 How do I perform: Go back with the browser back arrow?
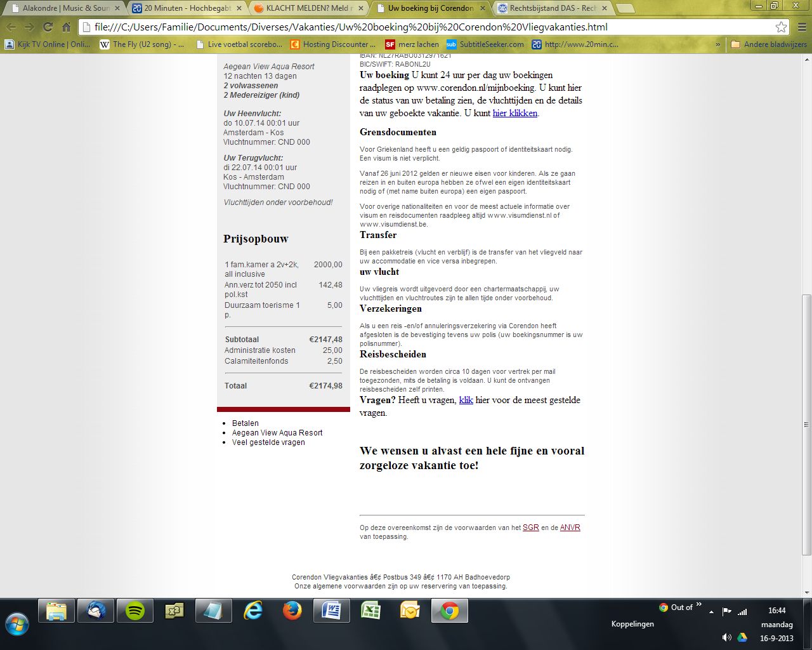[11, 27]
